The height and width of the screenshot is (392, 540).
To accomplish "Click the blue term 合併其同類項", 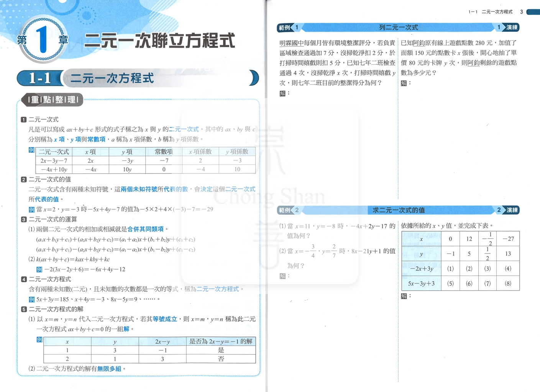I will click(x=145, y=229).
